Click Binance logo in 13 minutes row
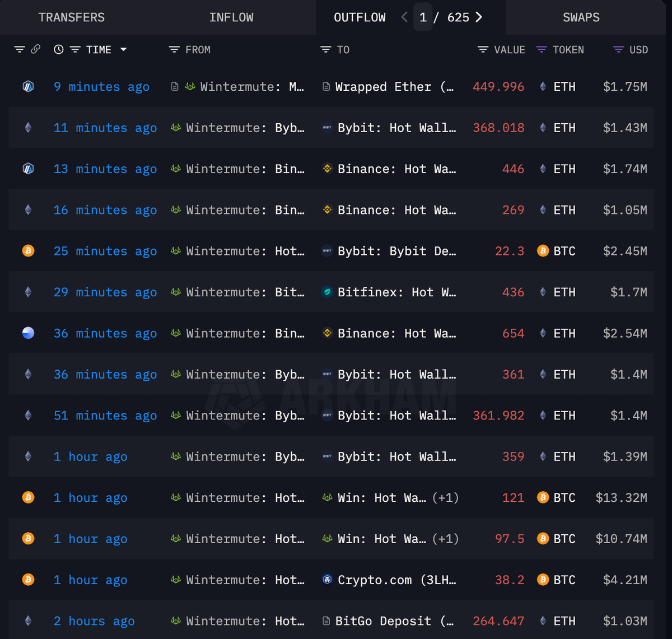 point(328,169)
